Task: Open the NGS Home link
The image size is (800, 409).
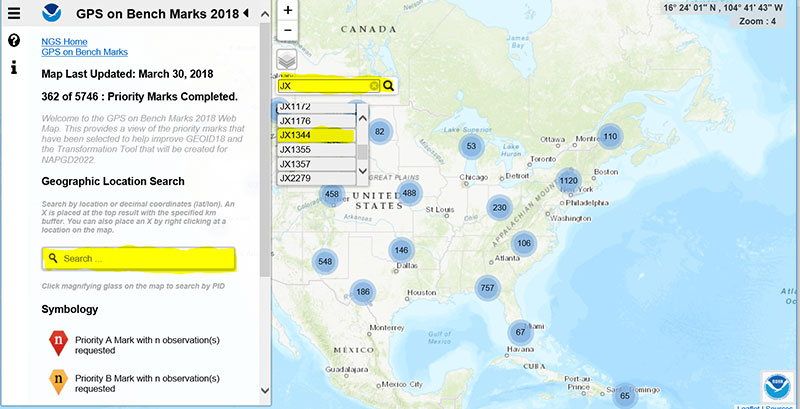Action: (64, 41)
